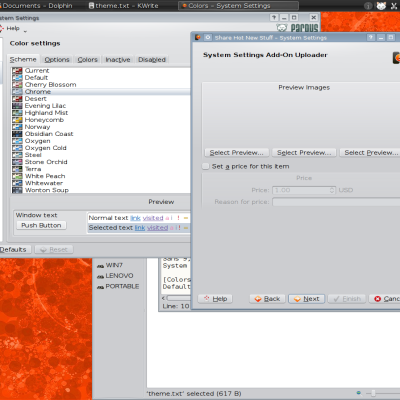
Task: Pick the Norway scheme icon
Action: click(17, 127)
